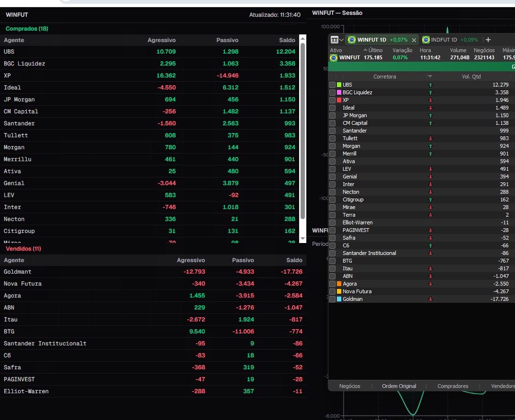Open the Vendedores tab
Image resolution: width=515 pixels, height=420 pixels.
[x=503, y=386]
